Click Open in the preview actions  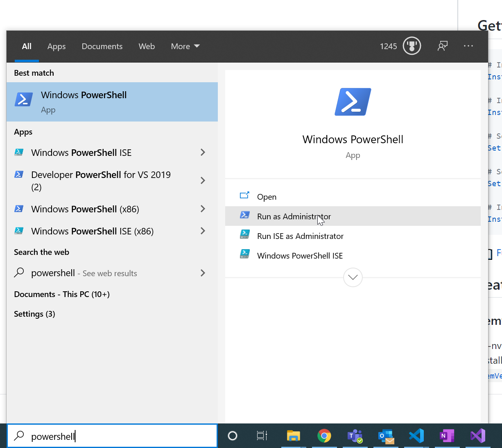(x=353, y=196)
